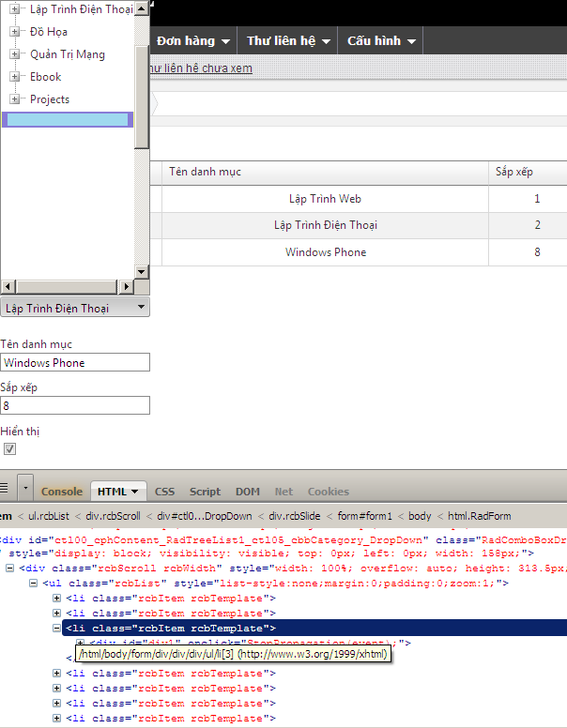Click div.rcbSlide in the breadcrumb path

(x=295, y=516)
